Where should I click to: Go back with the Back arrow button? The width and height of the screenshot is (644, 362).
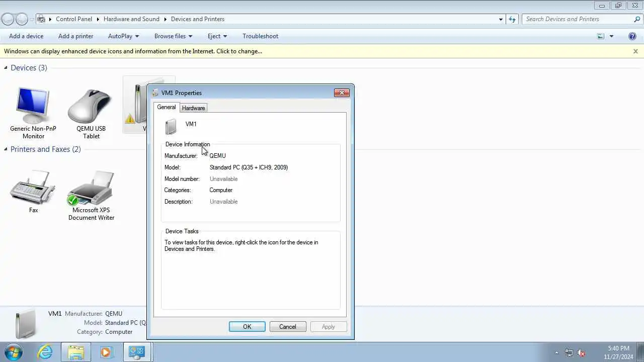8,19
